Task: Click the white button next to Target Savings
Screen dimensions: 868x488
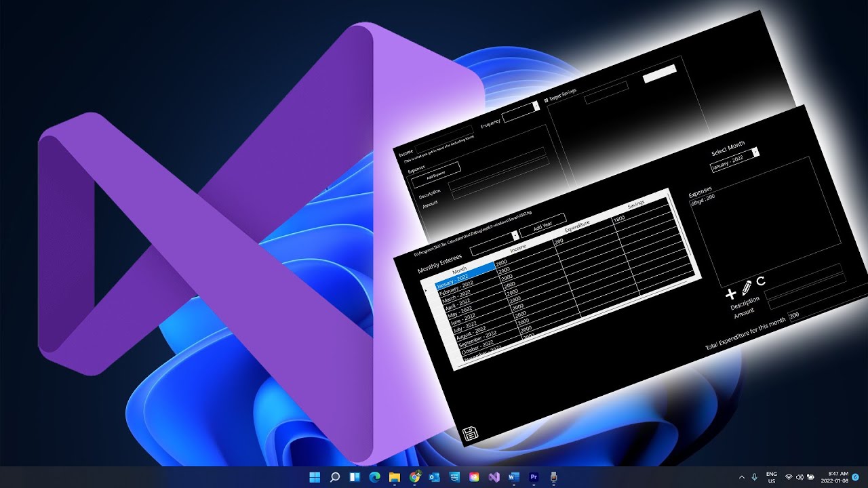Action: tap(660, 74)
